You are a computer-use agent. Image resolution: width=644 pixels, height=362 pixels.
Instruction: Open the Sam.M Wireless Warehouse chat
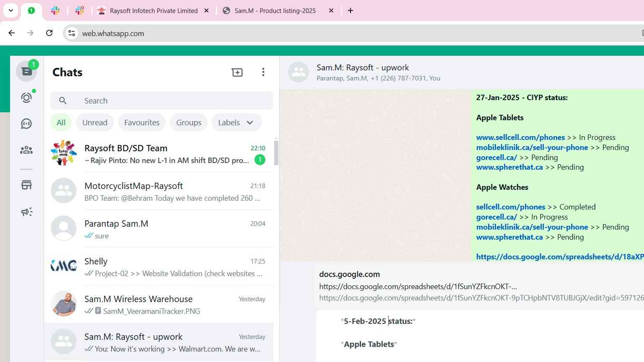point(158,304)
